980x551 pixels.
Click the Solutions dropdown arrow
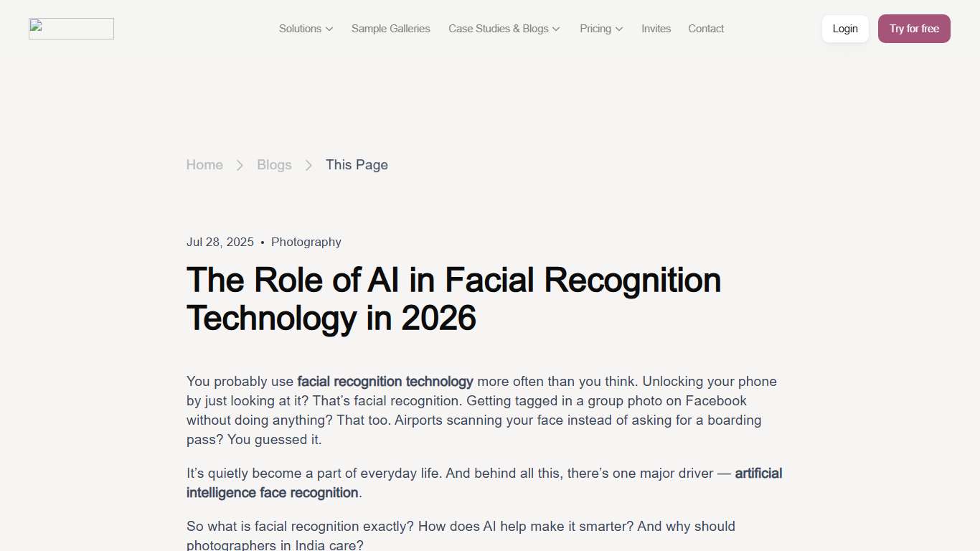coord(330,29)
